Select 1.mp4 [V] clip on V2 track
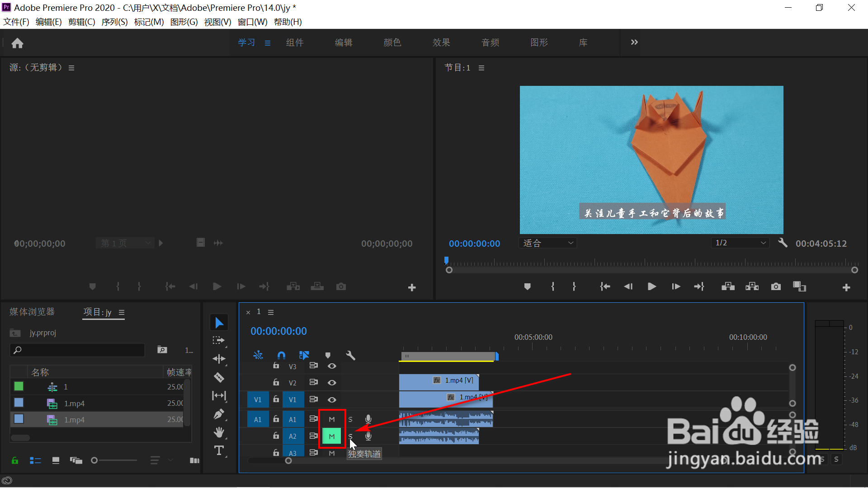 point(439,382)
